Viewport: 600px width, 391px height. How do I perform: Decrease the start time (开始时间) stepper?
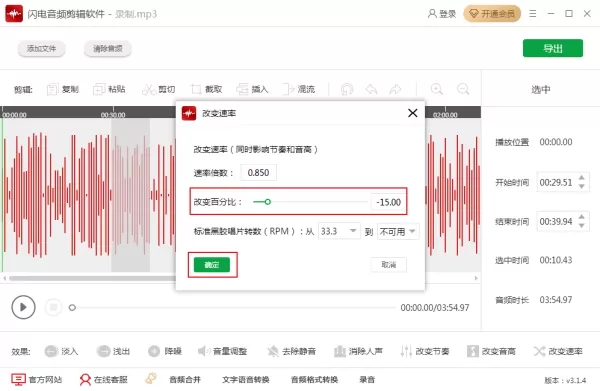click(x=582, y=186)
